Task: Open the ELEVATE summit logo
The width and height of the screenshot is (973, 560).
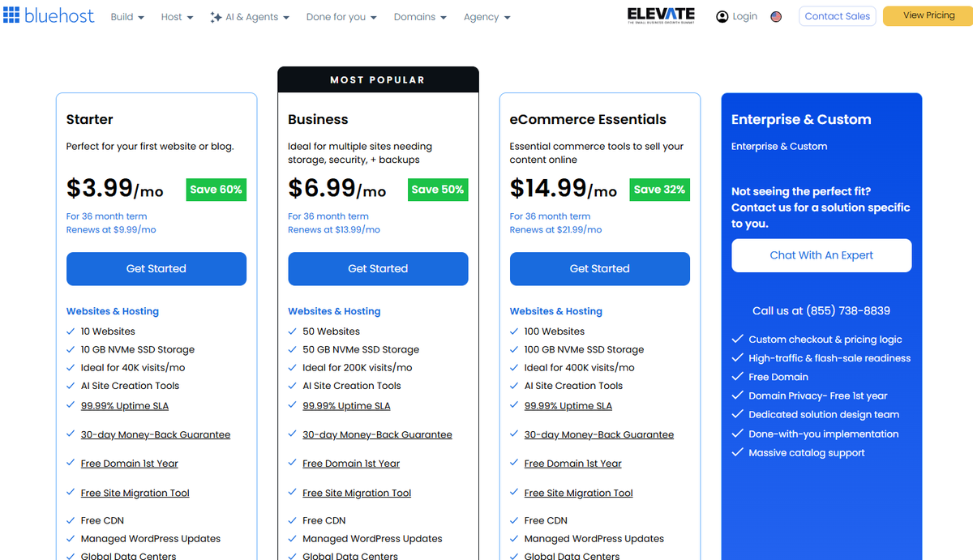Action: coord(661,15)
